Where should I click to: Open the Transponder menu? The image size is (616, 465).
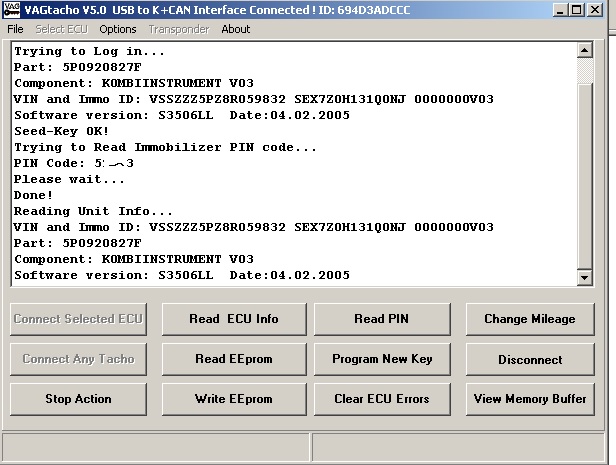pos(179,29)
